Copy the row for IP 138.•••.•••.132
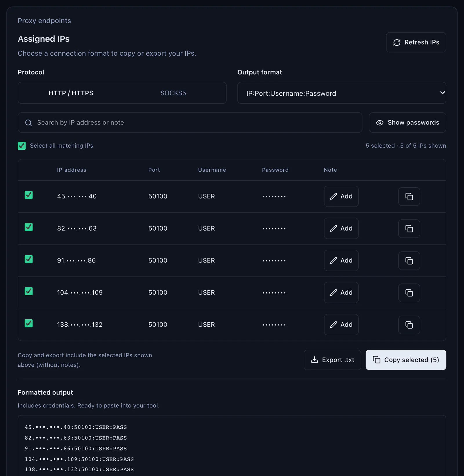The width and height of the screenshot is (464, 476). pos(409,325)
